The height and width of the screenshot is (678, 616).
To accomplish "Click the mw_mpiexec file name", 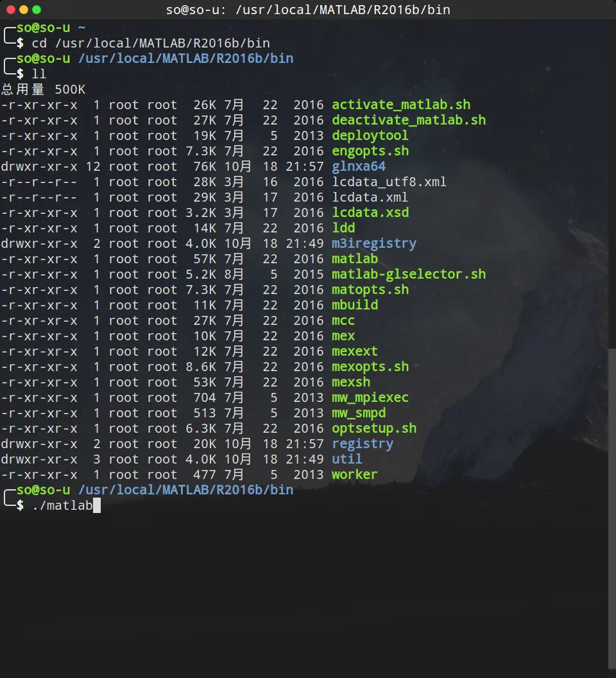I will [370, 398].
